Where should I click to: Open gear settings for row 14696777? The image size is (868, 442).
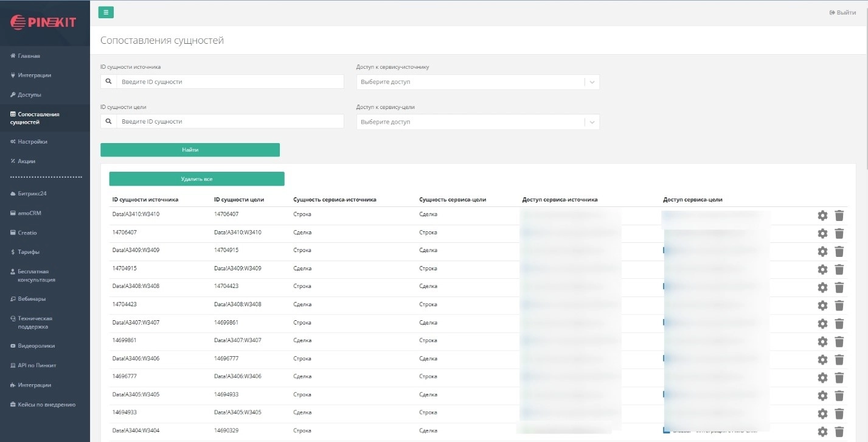tap(822, 377)
